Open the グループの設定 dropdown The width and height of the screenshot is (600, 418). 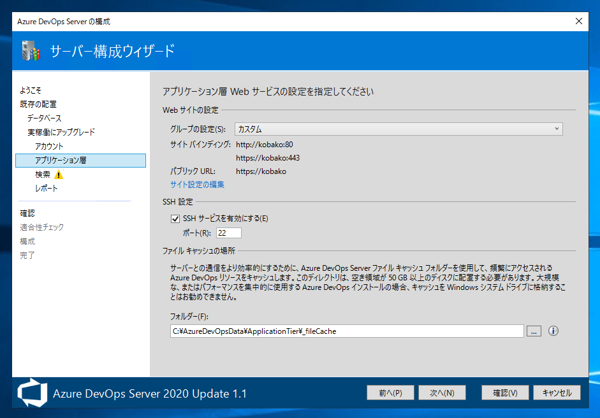click(398, 129)
